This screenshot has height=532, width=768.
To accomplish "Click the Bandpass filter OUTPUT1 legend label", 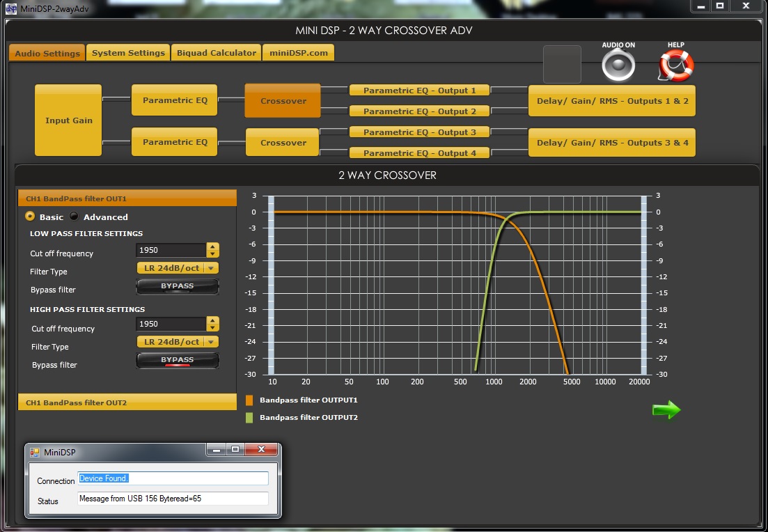I will point(308,400).
